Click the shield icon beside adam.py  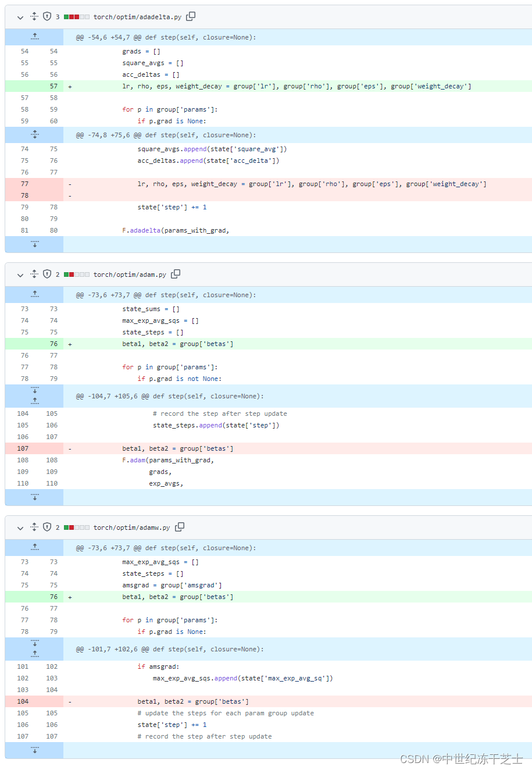click(x=47, y=275)
